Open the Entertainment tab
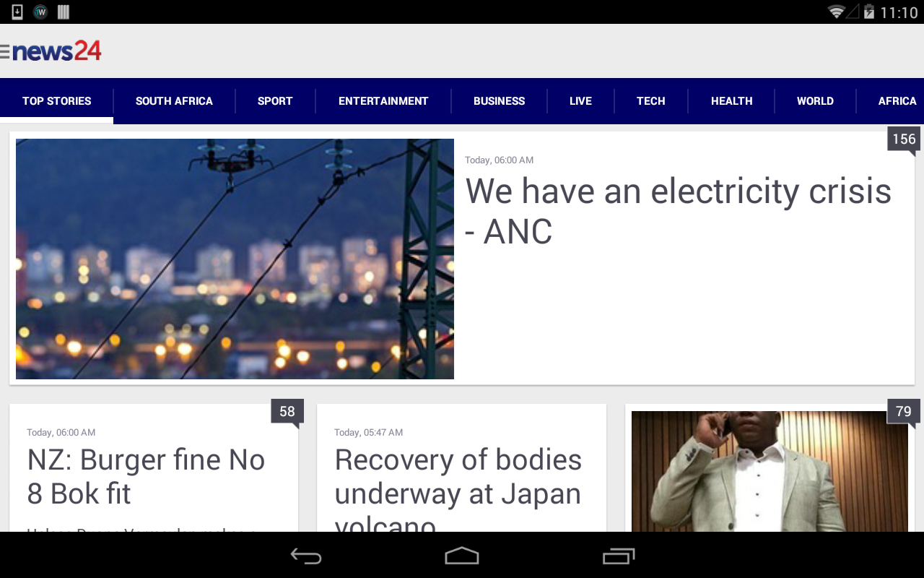 [383, 101]
